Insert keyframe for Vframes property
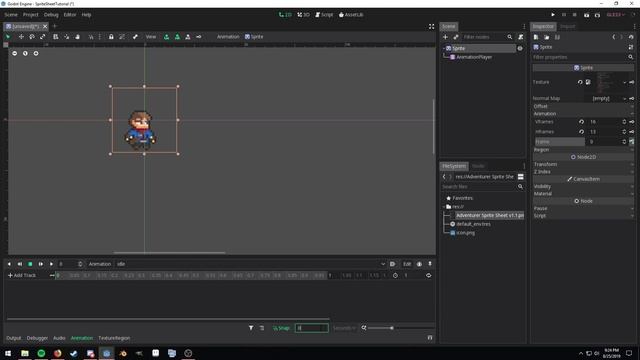The height and width of the screenshot is (360, 640). (632, 122)
